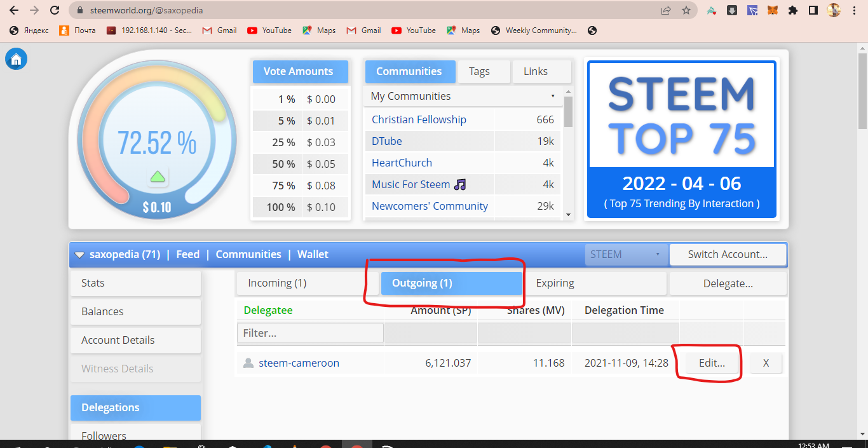Open the Stats sidebar section

pos(135,283)
